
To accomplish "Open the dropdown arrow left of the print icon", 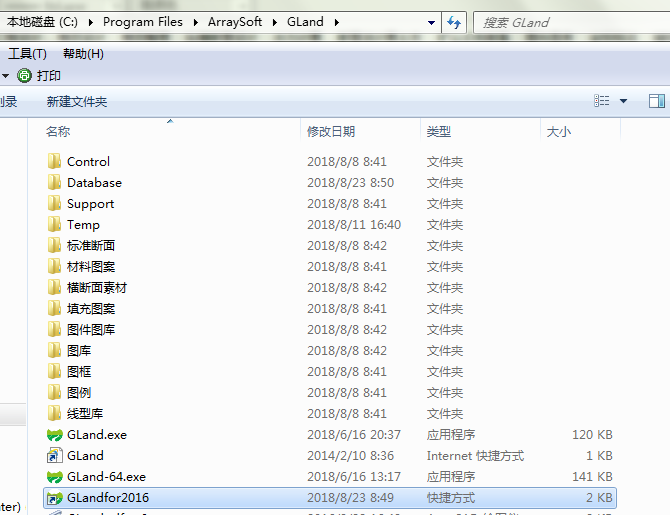I will point(6,76).
